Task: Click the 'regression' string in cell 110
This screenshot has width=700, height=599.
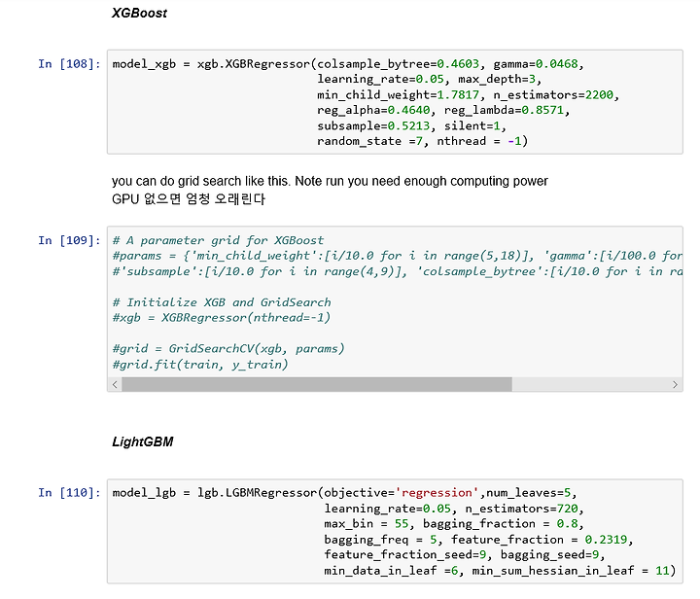Action: point(437,492)
